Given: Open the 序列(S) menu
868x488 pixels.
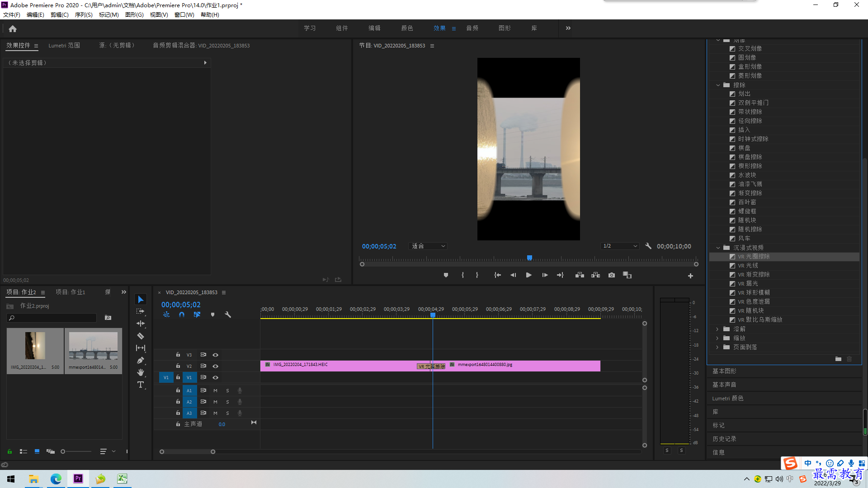Looking at the screenshot, I should pos(84,15).
